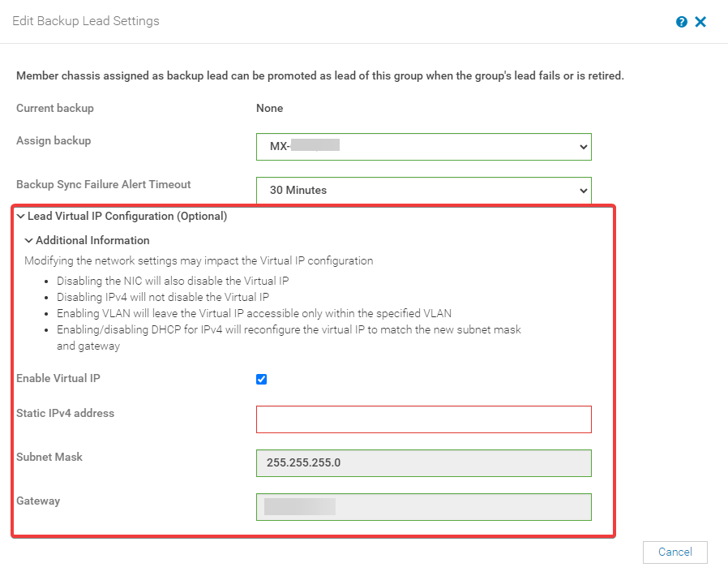Open the Assign backup chassis dropdown
The height and width of the screenshot is (576, 728).
point(423,147)
